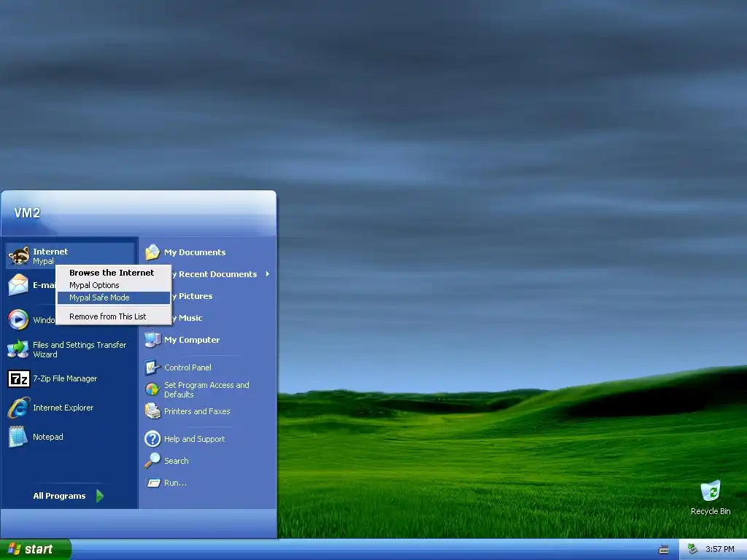747x560 pixels.
Task: Launch the Internet Explorer icon
Action: point(18,408)
